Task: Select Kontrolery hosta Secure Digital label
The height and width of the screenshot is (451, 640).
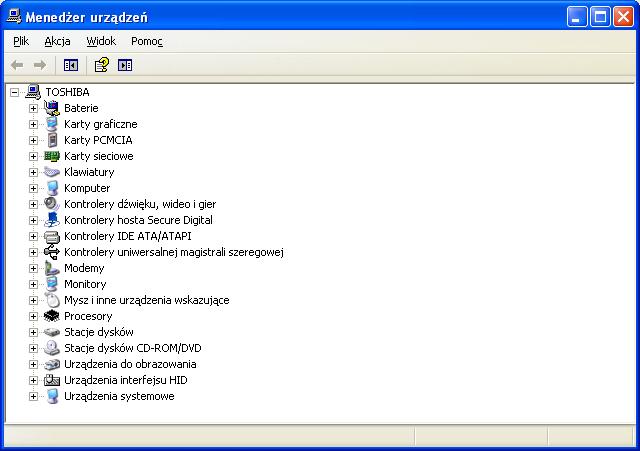Action: 138,220
